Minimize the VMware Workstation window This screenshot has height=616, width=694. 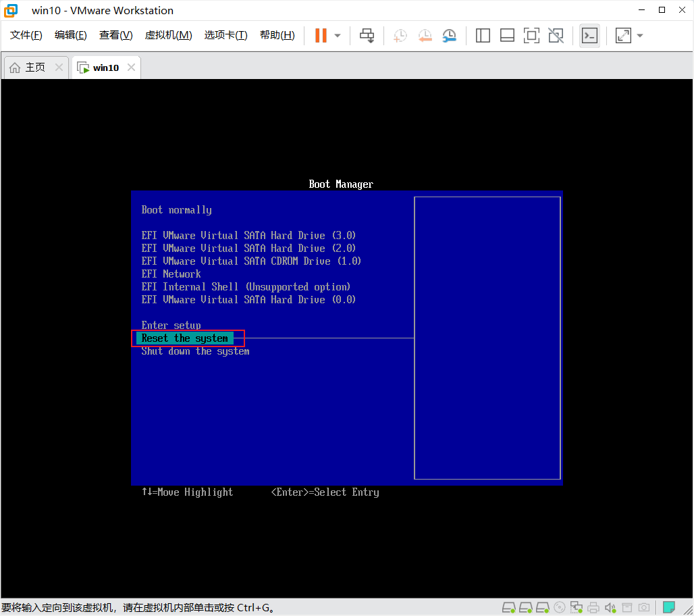tap(642, 9)
